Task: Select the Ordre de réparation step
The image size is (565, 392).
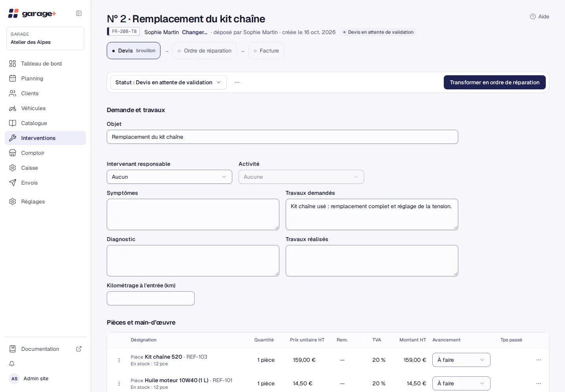Action: point(204,51)
